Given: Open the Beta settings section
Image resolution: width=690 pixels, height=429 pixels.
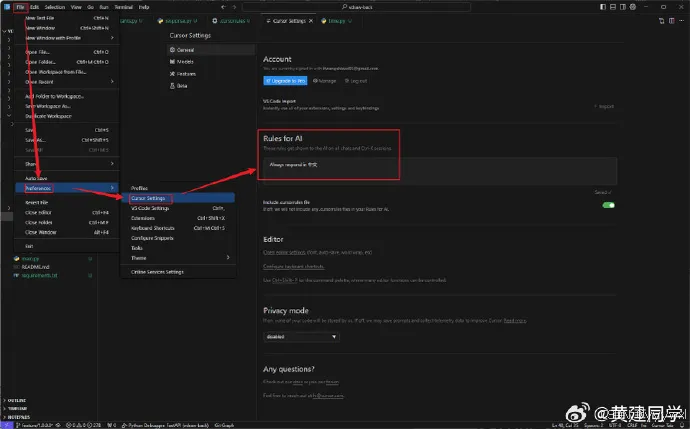Looking at the screenshot, I should (181, 86).
